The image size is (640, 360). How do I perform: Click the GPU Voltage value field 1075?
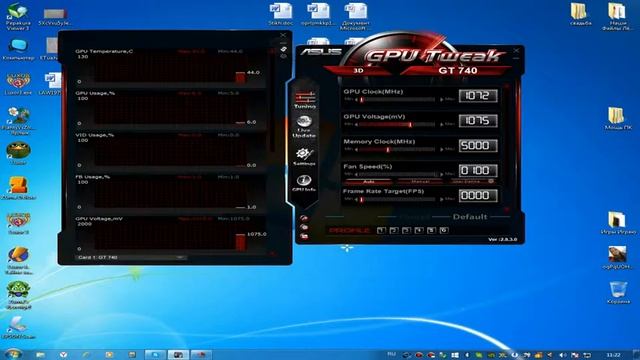pyautogui.click(x=478, y=121)
